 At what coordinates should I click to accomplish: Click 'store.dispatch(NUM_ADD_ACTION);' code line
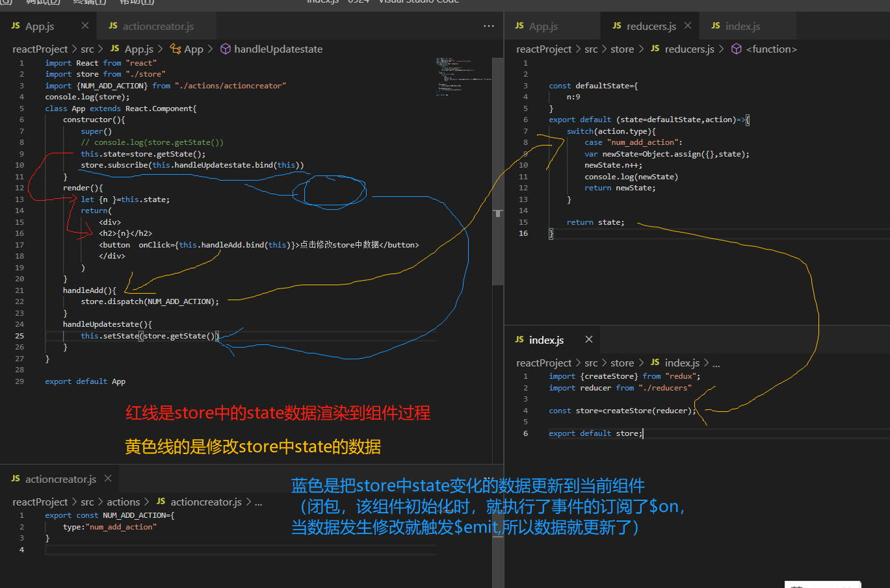coord(150,301)
